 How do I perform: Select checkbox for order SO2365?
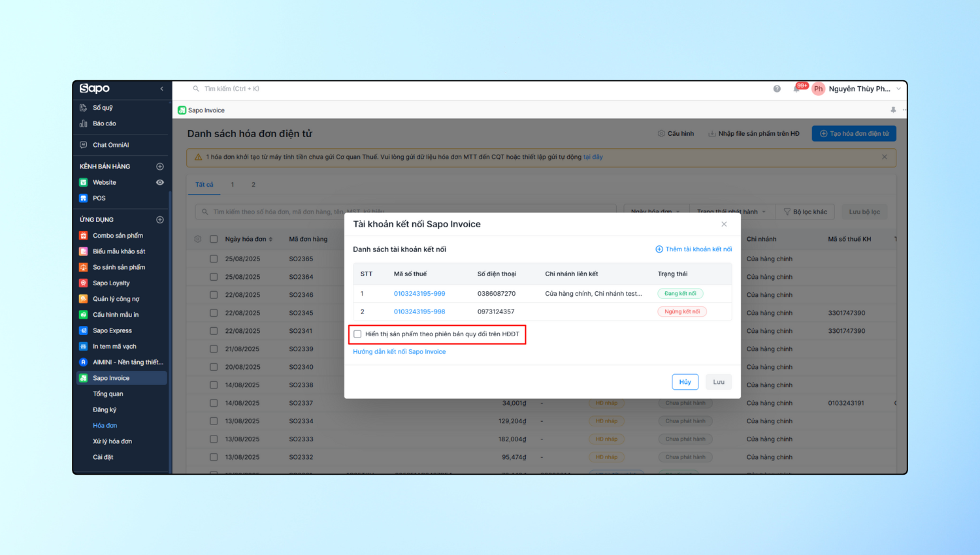(x=214, y=259)
